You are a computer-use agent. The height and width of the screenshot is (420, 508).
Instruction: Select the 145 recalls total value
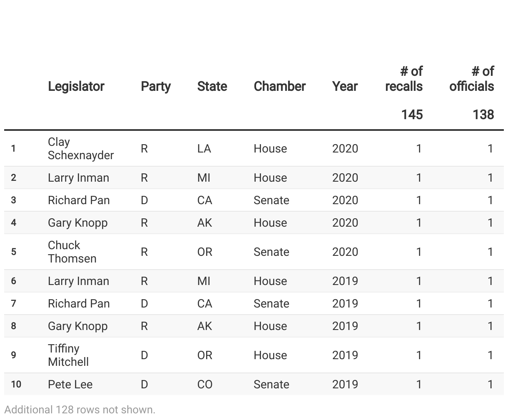[x=412, y=115]
